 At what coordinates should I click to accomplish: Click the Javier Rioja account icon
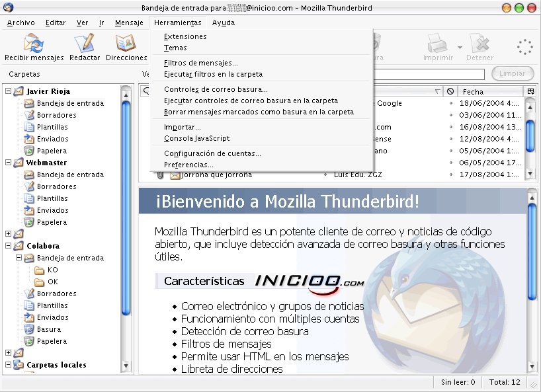point(19,91)
